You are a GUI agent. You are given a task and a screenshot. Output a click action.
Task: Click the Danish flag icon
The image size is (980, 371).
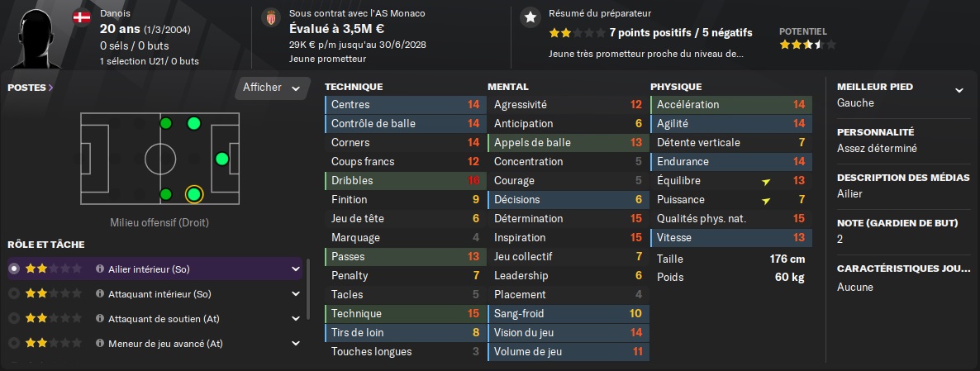coord(81,17)
